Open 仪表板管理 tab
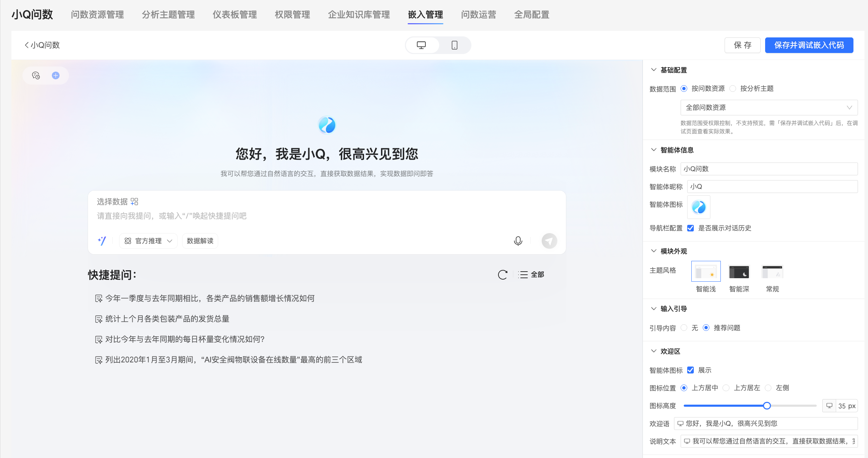The width and height of the screenshot is (868, 458). [x=235, y=15]
